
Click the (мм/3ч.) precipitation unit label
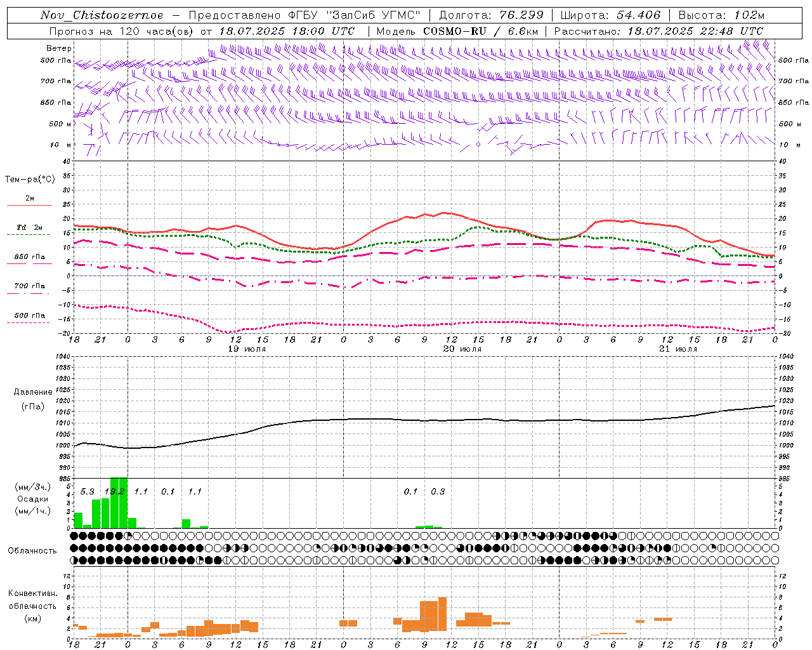[32, 487]
